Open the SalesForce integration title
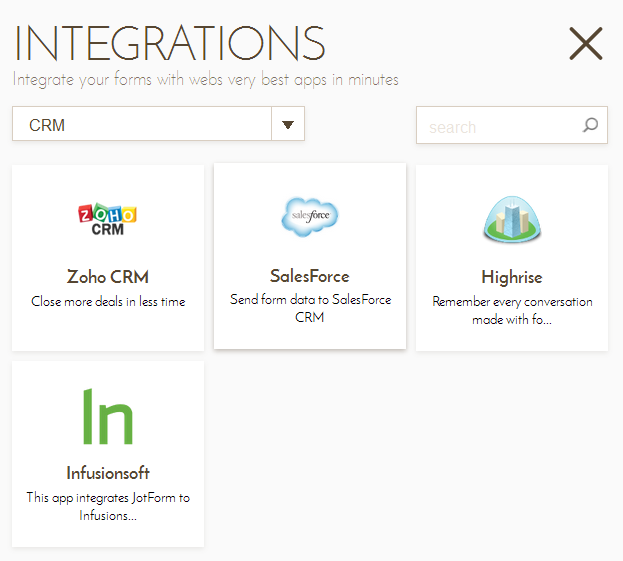Viewport: 623px width, 561px height. click(310, 276)
